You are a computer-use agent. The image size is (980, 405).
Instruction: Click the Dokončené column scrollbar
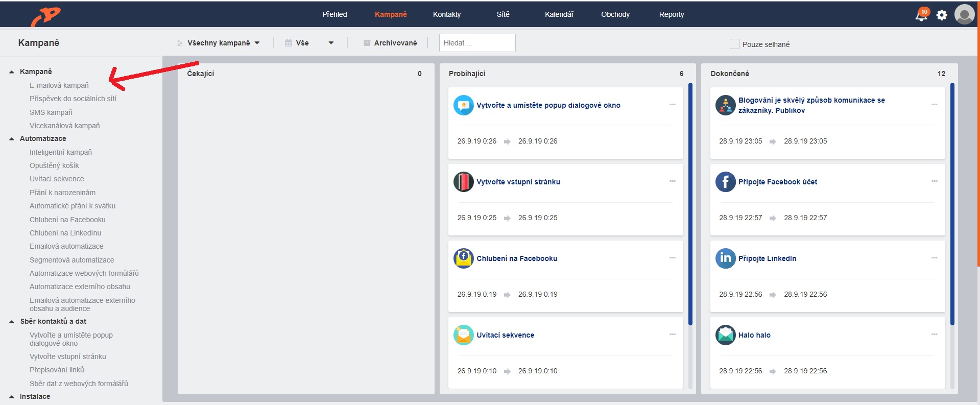(952, 204)
